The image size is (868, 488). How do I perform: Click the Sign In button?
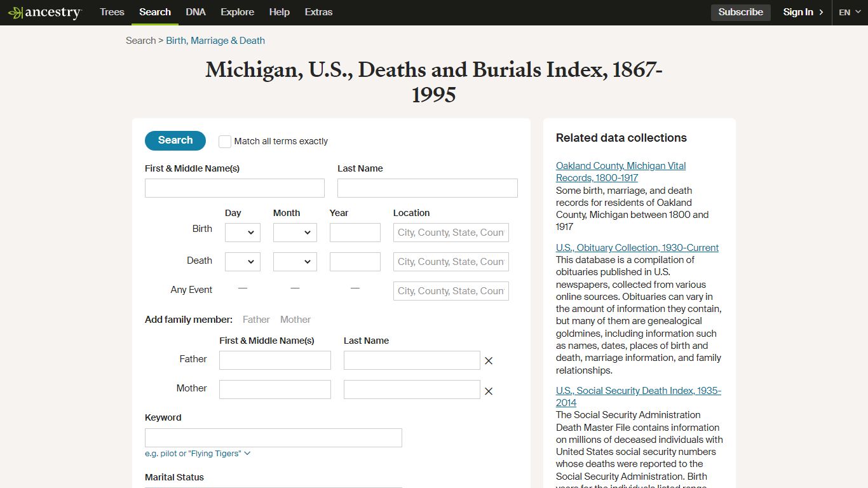tap(803, 12)
